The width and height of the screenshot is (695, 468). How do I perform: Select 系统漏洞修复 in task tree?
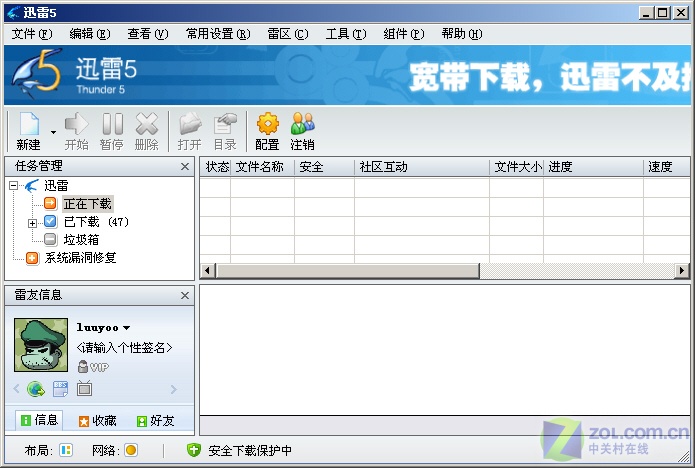(80, 257)
